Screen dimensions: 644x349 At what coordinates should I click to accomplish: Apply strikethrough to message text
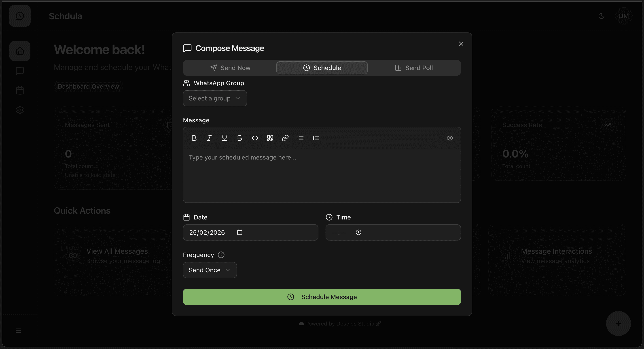click(x=239, y=138)
